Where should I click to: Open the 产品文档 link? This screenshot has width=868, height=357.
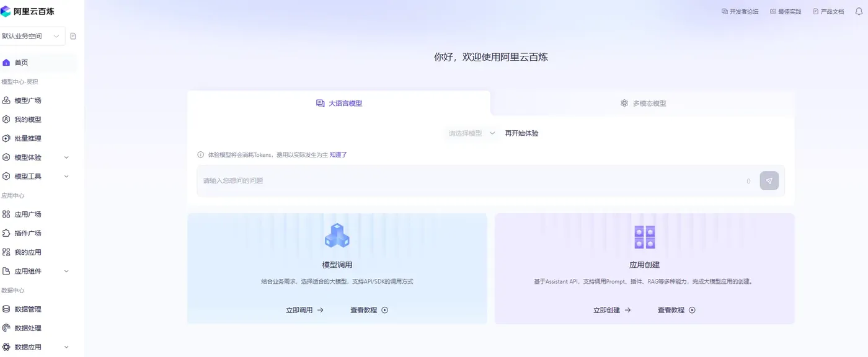click(x=828, y=11)
